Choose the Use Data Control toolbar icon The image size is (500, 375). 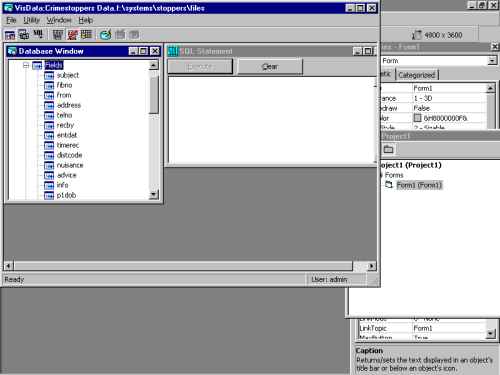pyautogui.click(x=58, y=34)
